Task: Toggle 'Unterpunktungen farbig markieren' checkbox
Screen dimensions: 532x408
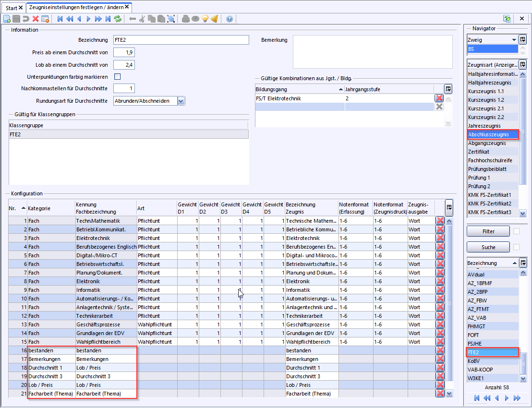Action: 117,76
